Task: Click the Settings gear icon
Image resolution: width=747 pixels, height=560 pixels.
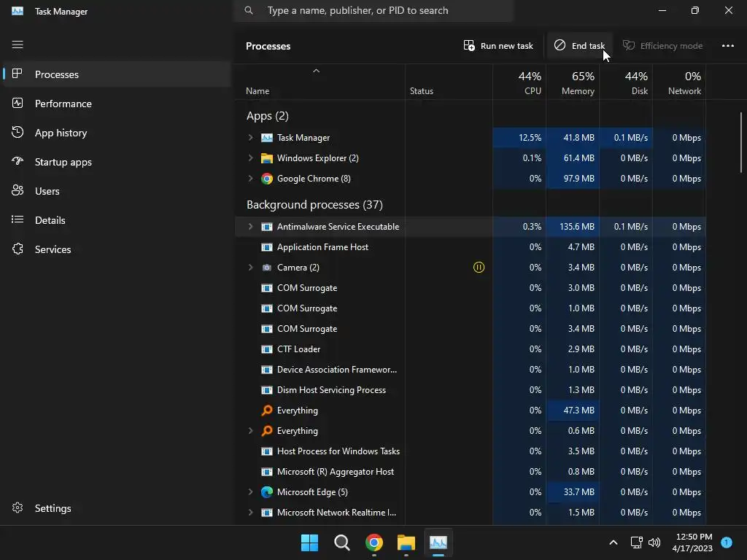Action: (18, 507)
